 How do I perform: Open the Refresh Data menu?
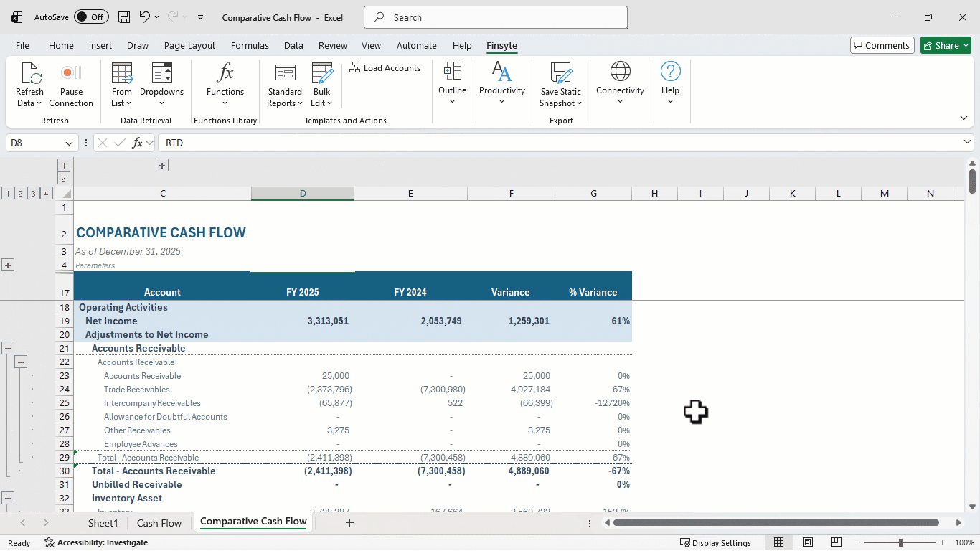pyautogui.click(x=29, y=85)
